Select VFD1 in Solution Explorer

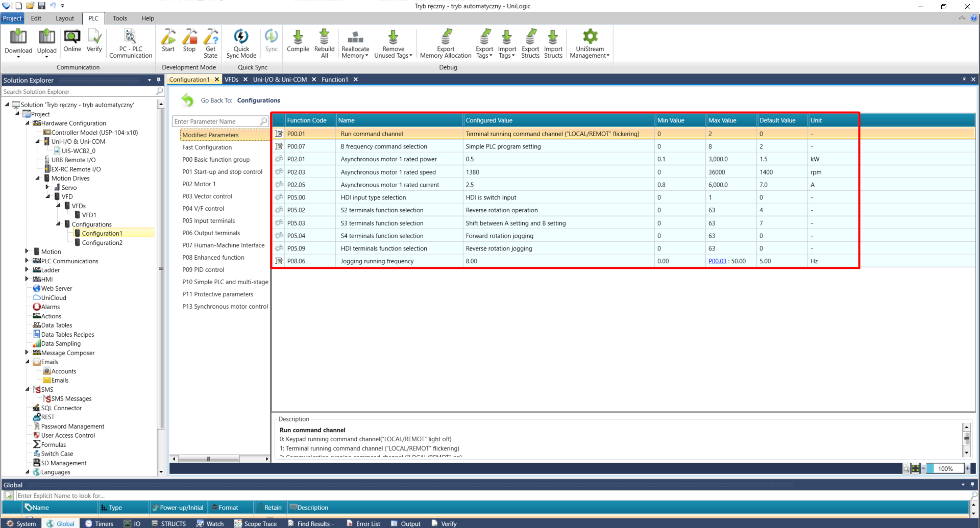[x=89, y=215]
